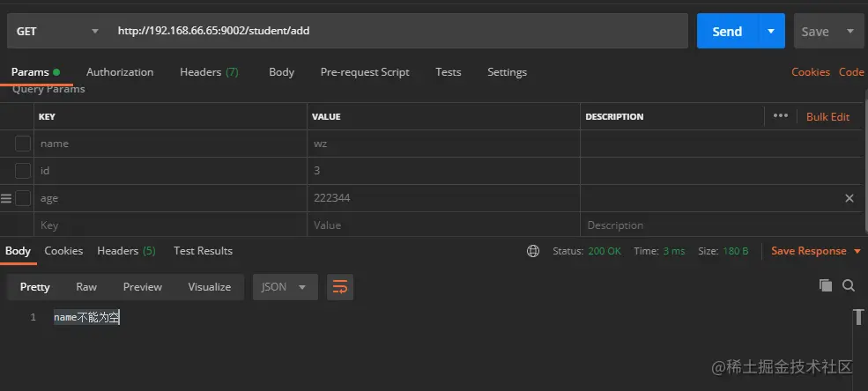Open the JSON format dropdown
Viewport: 868px width, 391px height.
tap(286, 287)
